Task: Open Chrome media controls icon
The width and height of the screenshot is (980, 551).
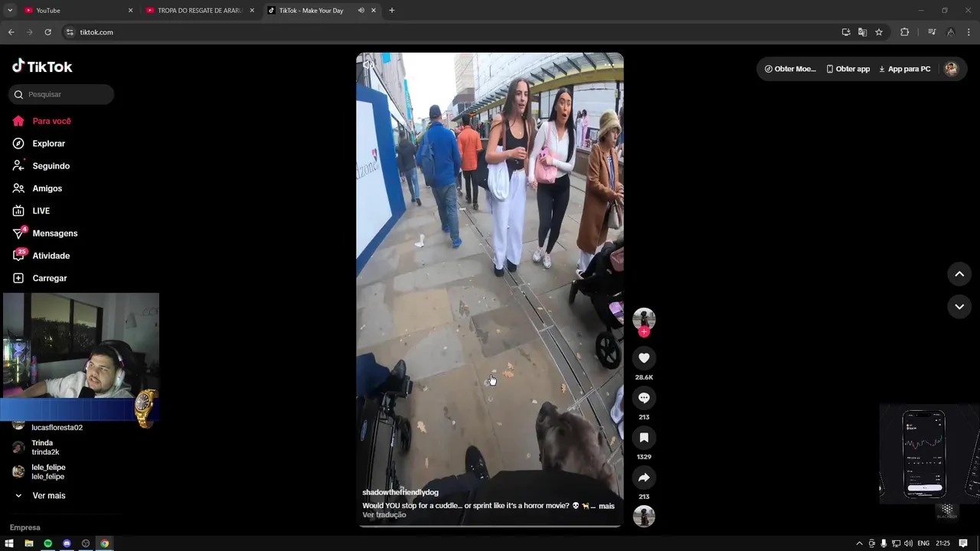Action: (932, 32)
